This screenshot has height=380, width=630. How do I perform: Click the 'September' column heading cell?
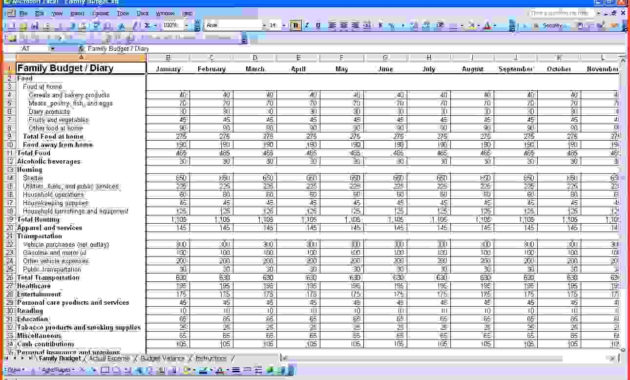(x=515, y=69)
